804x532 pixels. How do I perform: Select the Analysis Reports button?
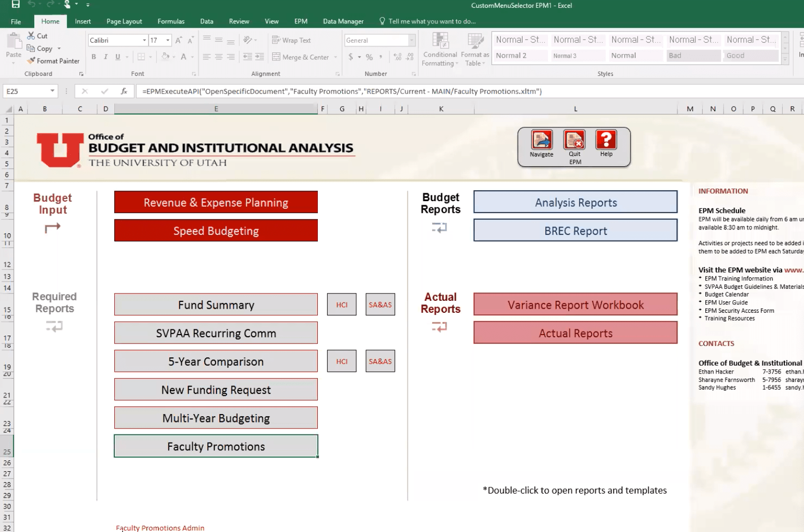575,202
